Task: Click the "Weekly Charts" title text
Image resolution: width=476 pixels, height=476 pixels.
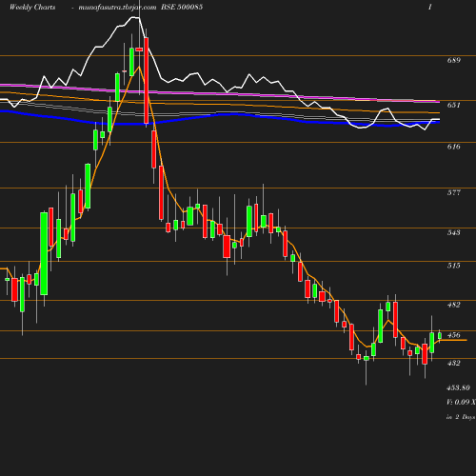Action: 32,8
